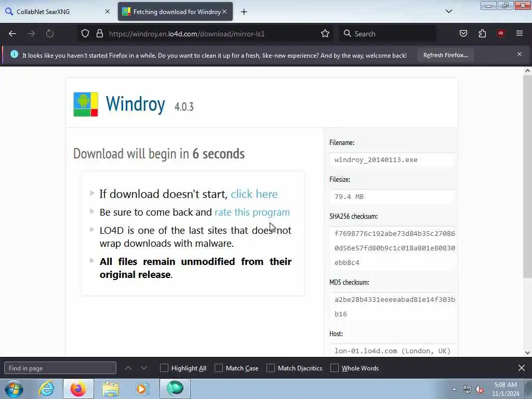
Task: Click the forward navigation arrow
Action: click(31, 34)
